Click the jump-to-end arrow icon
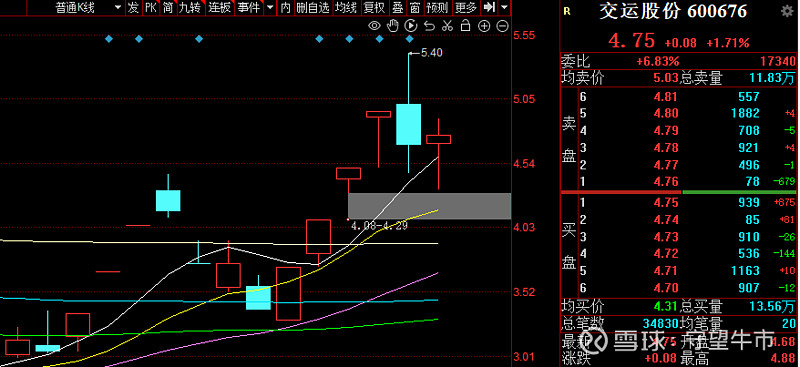This screenshot has height=367, width=800. tap(489, 7)
